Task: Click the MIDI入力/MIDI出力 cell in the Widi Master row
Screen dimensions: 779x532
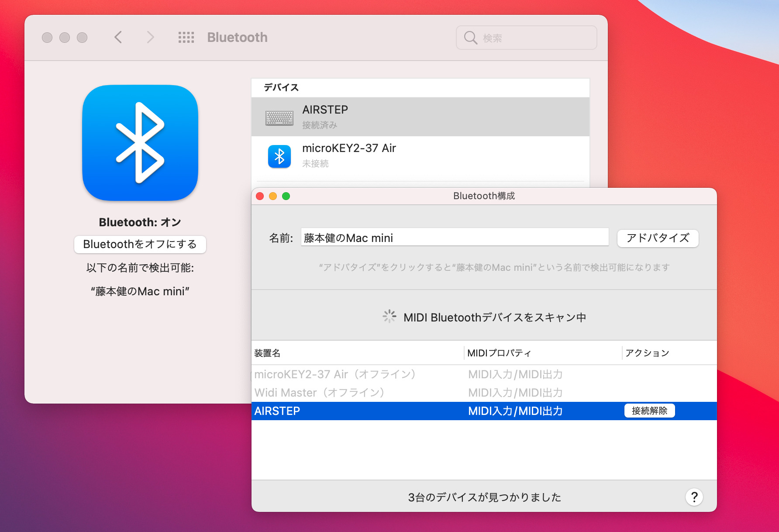Action: pos(515,393)
